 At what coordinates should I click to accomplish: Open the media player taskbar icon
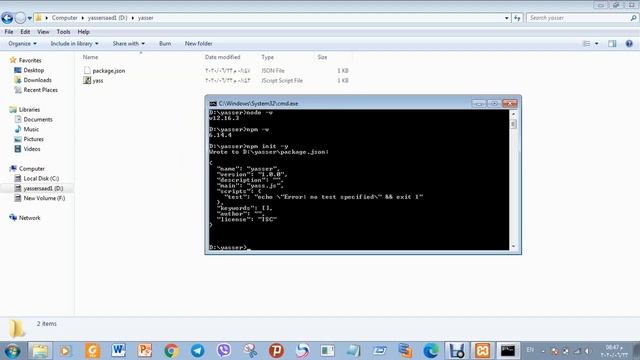pos(65,351)
